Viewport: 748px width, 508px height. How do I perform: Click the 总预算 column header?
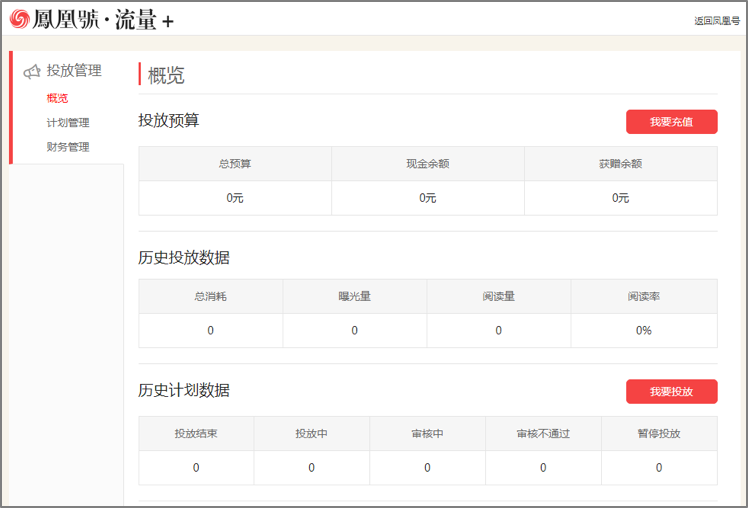pos(235,164)
